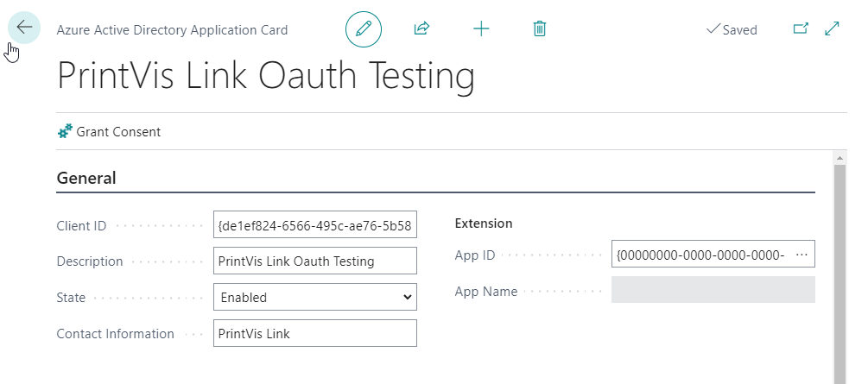The width and height of the screenshot is (868, 384).
Task: Click into the Client ID field
Action: (314, 226)
